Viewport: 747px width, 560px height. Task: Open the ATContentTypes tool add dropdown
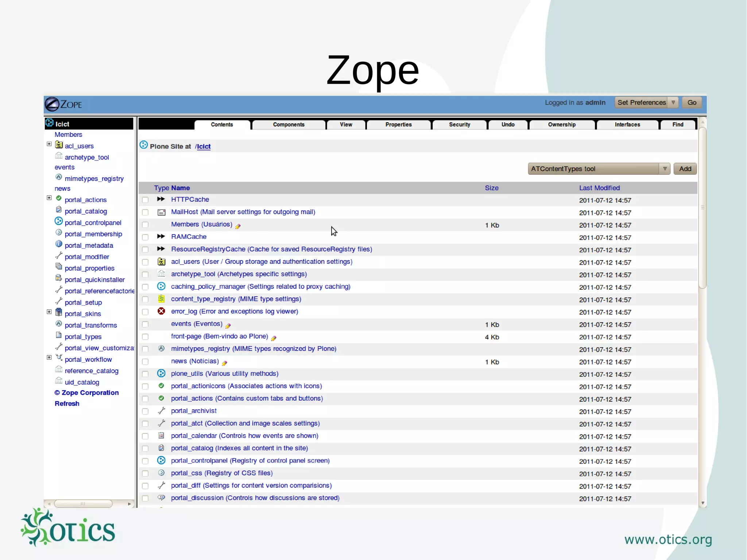[599, 169]
